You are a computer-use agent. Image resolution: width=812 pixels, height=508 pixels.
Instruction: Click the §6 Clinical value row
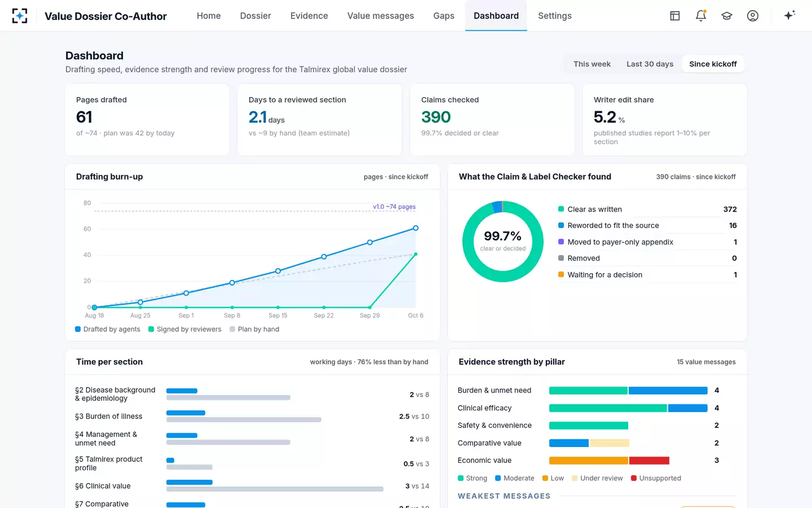pos(252,486)
